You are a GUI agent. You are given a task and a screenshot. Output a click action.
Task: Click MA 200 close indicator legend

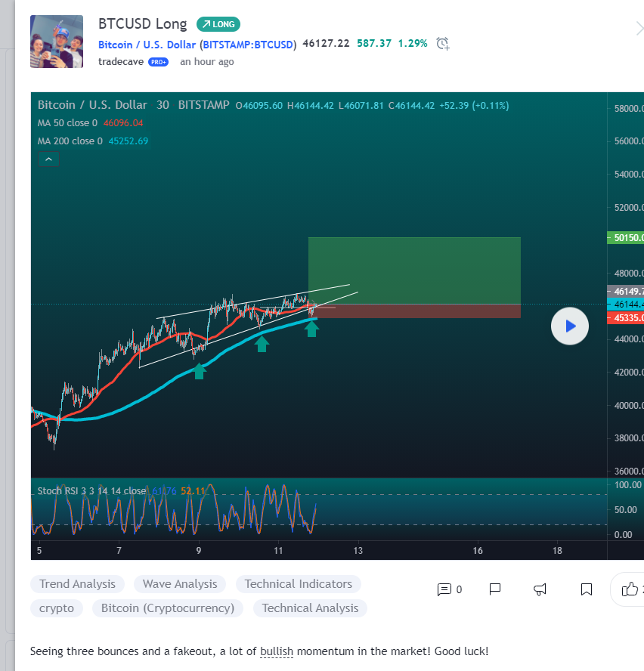point(70,141)
